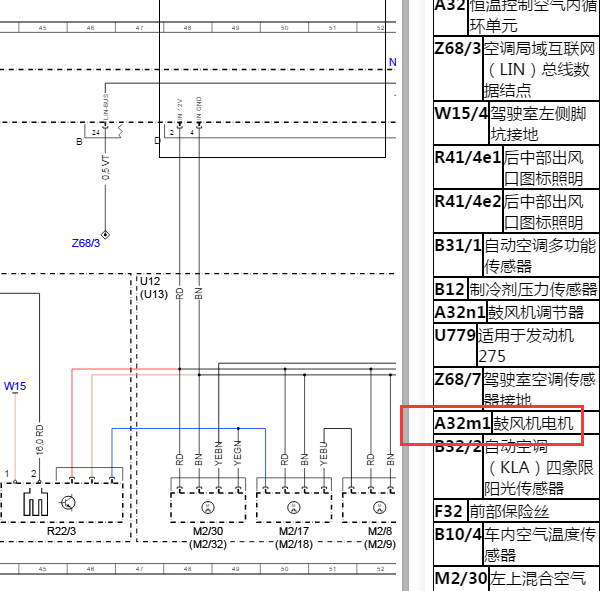
Task: Select the B31/1 legend code
Action: 458,245
